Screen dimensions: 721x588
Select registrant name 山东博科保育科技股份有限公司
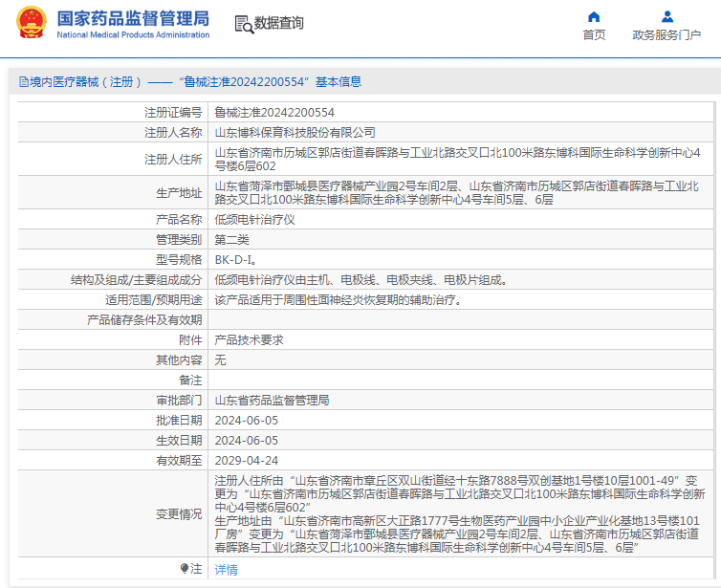pyautogui.click(x=295, y=133)
